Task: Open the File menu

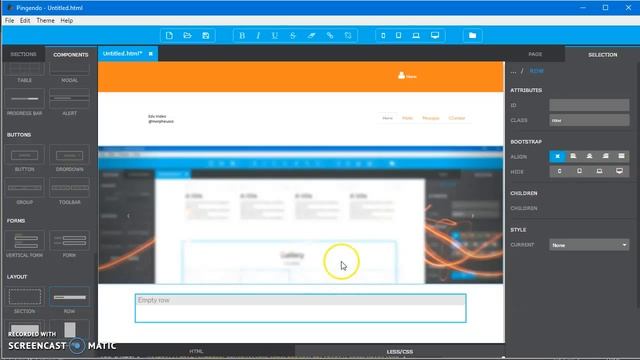Action: pos(9,20)
